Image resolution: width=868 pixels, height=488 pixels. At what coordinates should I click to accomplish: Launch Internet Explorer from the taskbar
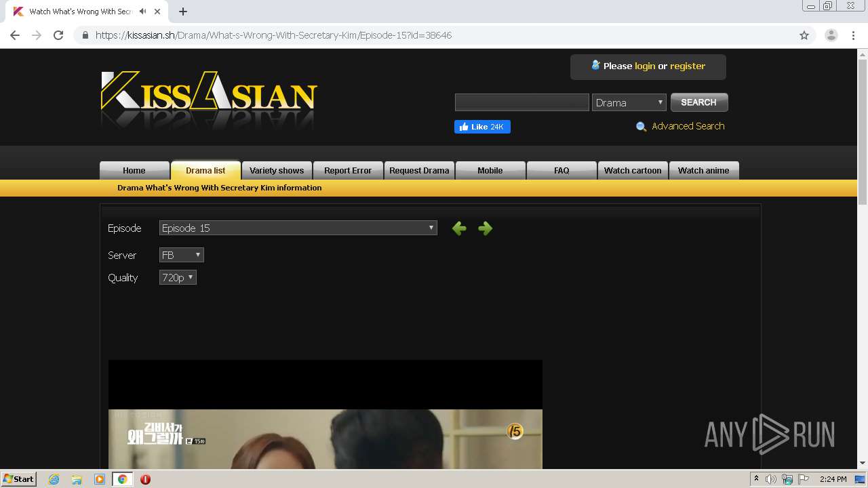tap(54, 479)
